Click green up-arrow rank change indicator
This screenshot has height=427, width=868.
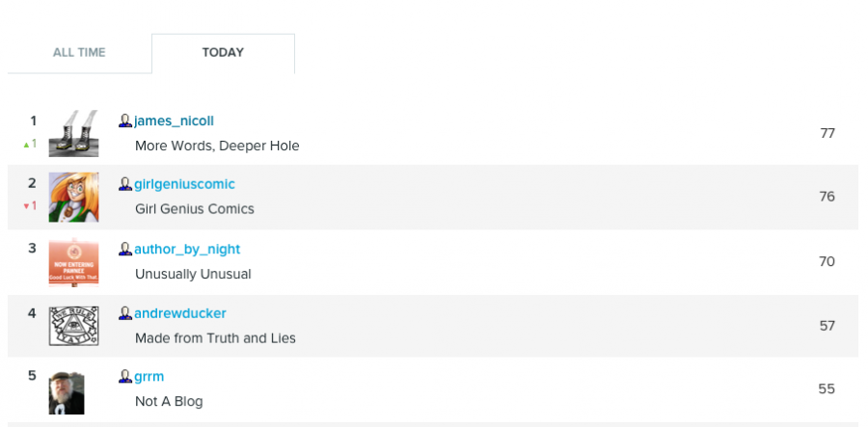[30, 144]
